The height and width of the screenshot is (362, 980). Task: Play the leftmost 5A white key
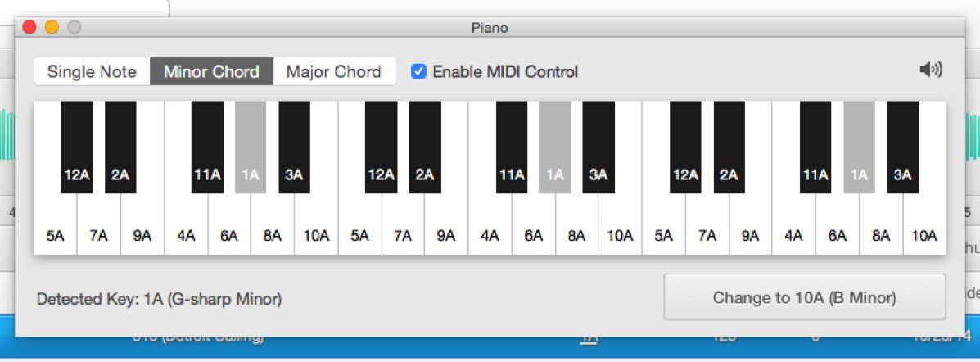(x=55, y=229)
